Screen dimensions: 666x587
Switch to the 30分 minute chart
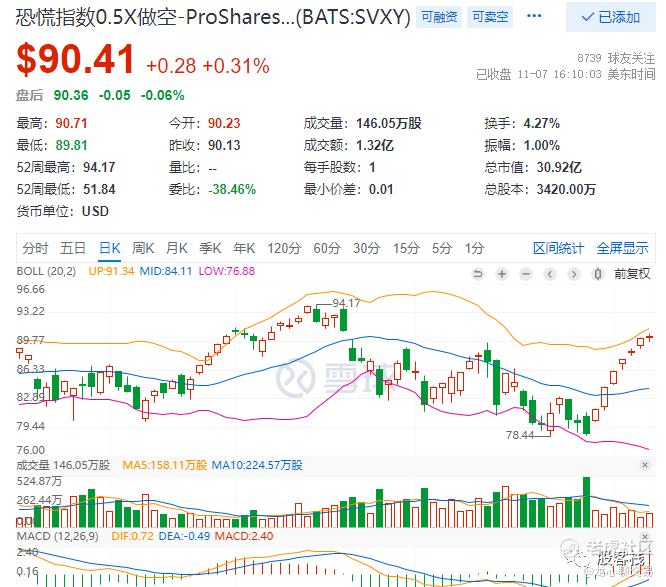click(367, 248)
